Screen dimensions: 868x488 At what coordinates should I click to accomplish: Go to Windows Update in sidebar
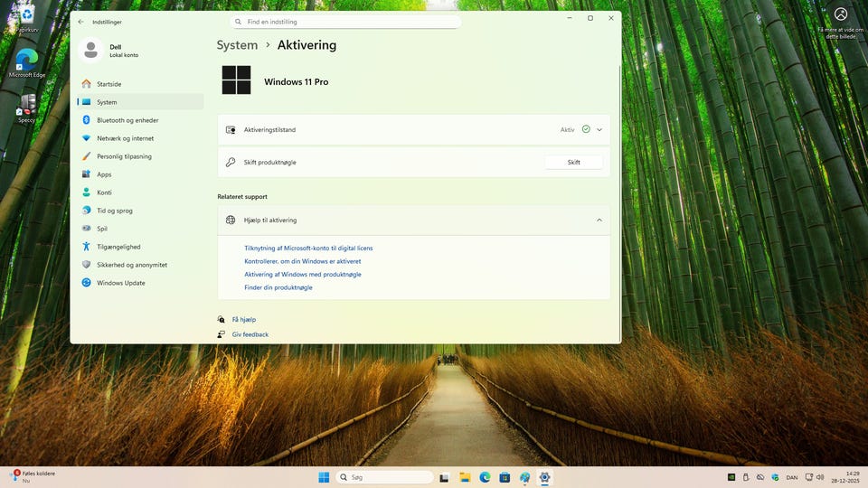(121, 283)
